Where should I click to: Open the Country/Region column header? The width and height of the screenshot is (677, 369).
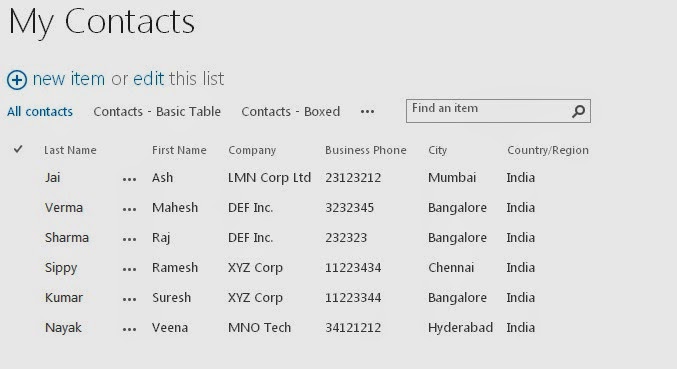548,150
